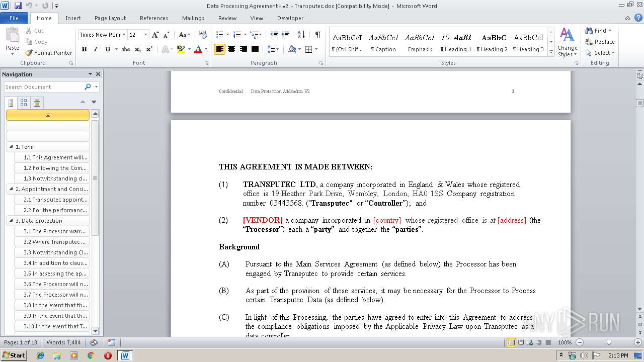Click the Replace button
This screenshot has height=362, width=644.
click(600, 42)
